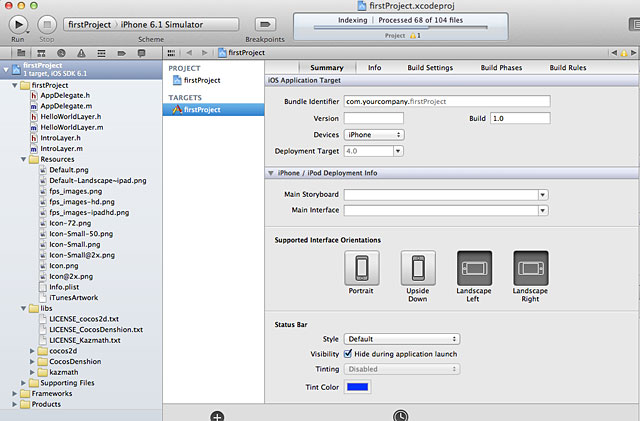The width and height of the screenshot is (640, 421).
Task: Switch to the Build Rules tab
Action: click(x=568, y=68)
